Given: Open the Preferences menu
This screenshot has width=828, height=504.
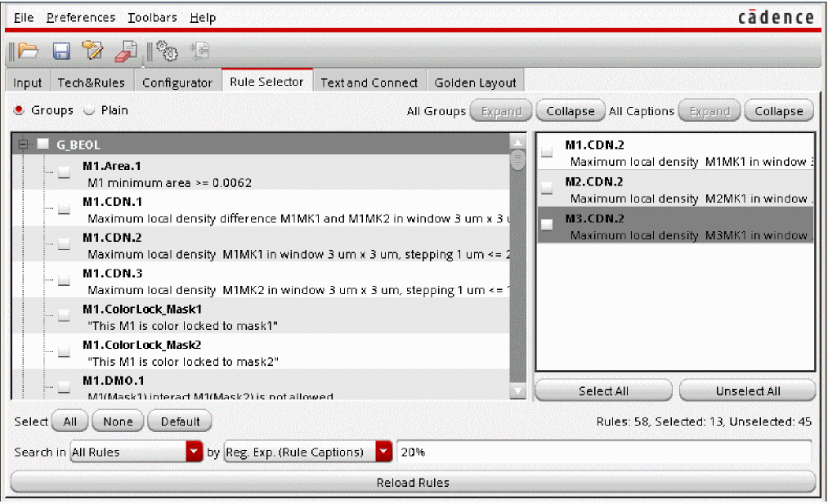Looking at the screenshot, I should 80,17.
